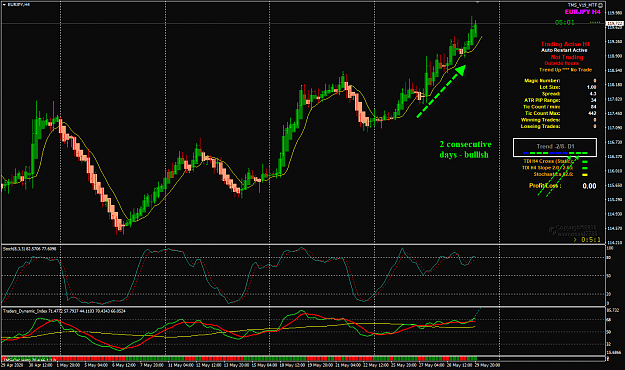Screen dimensions: 625x370
Task: Click the 116.010 price axis label
Action: pyautogui.click(x=614, y=171)
